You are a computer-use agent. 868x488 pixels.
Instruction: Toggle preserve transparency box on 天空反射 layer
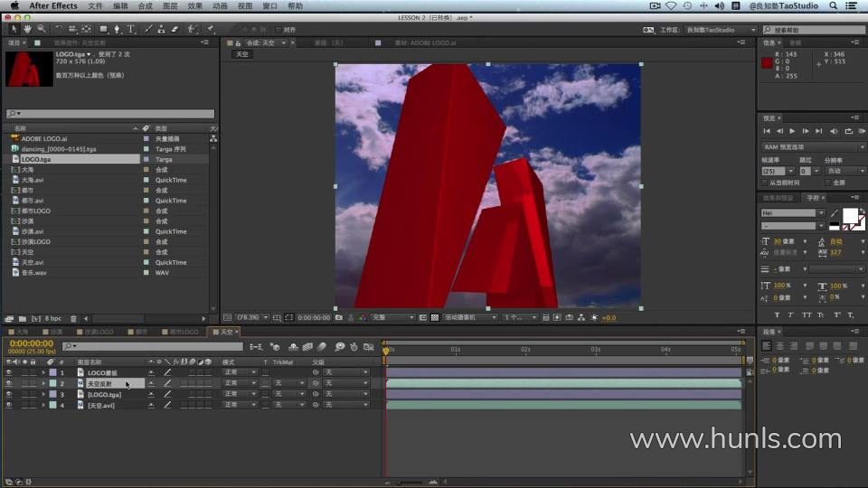point(266,383)
